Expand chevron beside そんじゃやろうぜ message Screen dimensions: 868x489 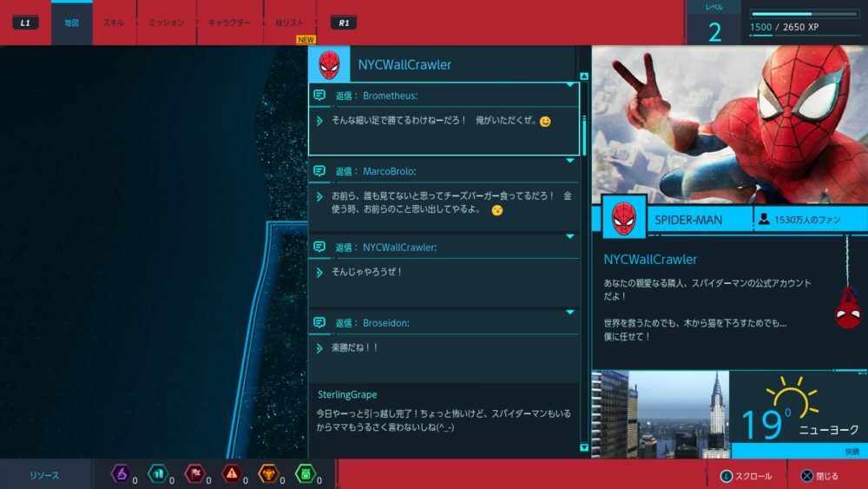coord(319,273)
